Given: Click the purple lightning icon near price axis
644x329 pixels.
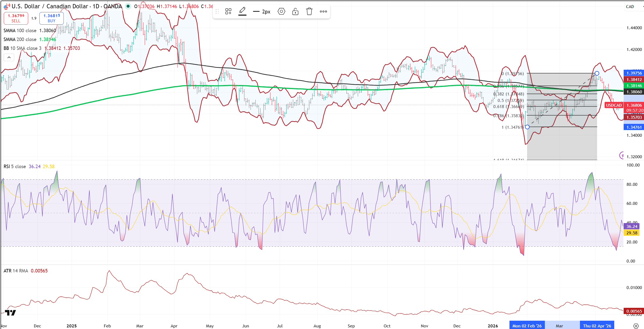Looking at the screenshot, I should [x=622, y=155].
